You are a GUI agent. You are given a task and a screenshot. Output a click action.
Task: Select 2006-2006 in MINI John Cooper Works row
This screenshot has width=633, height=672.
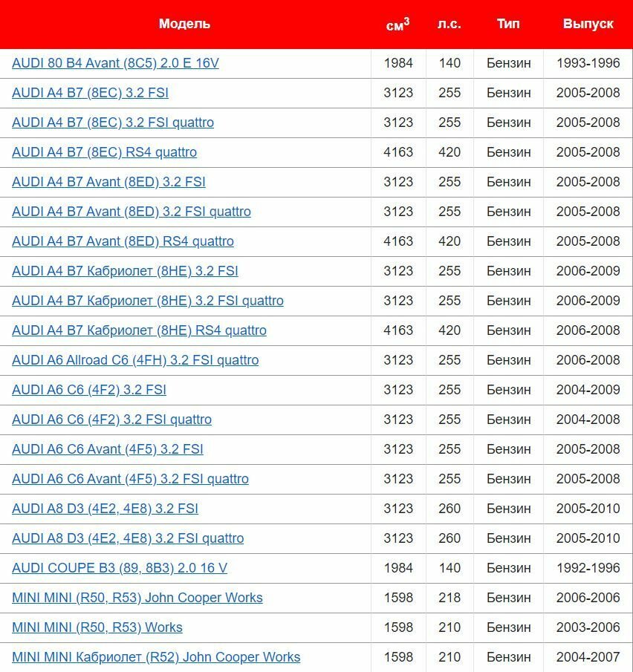[x=588, y=598]
